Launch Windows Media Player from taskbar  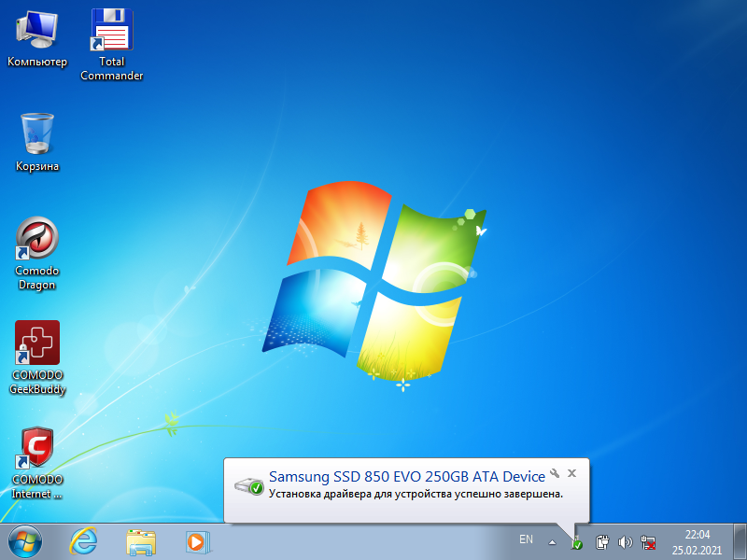198,542
